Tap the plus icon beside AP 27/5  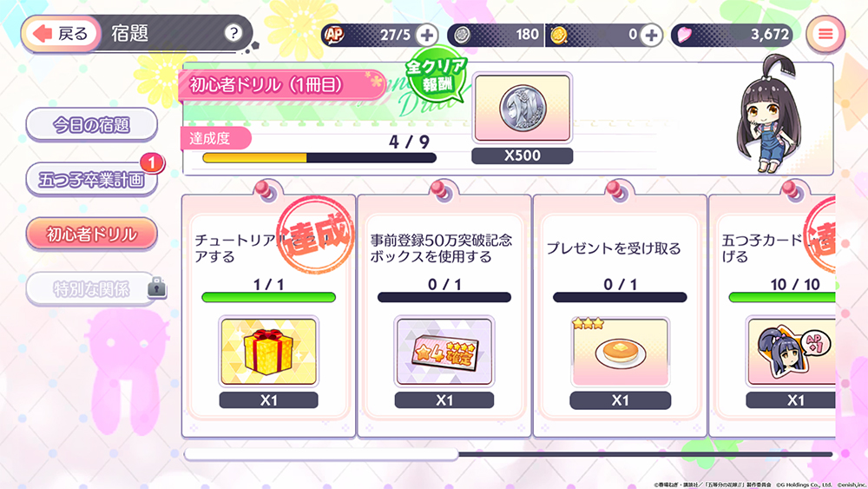[x=427, y=35]
